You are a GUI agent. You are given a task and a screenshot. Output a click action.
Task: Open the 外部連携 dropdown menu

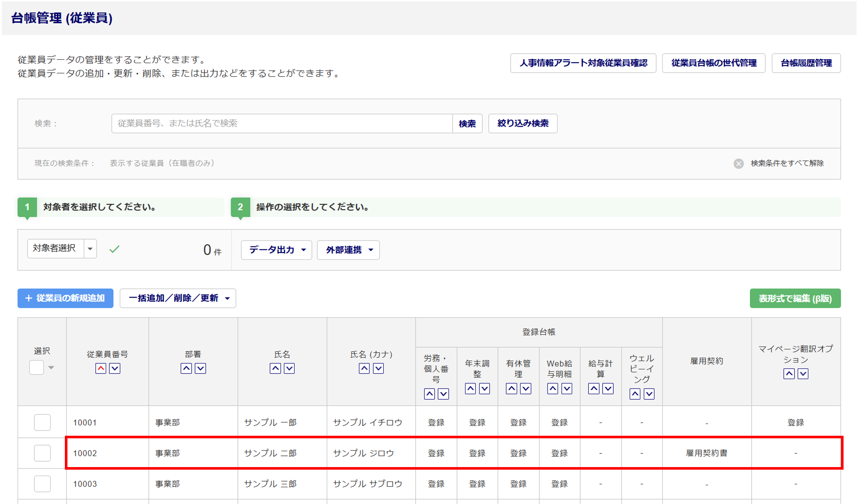[348, 250]
